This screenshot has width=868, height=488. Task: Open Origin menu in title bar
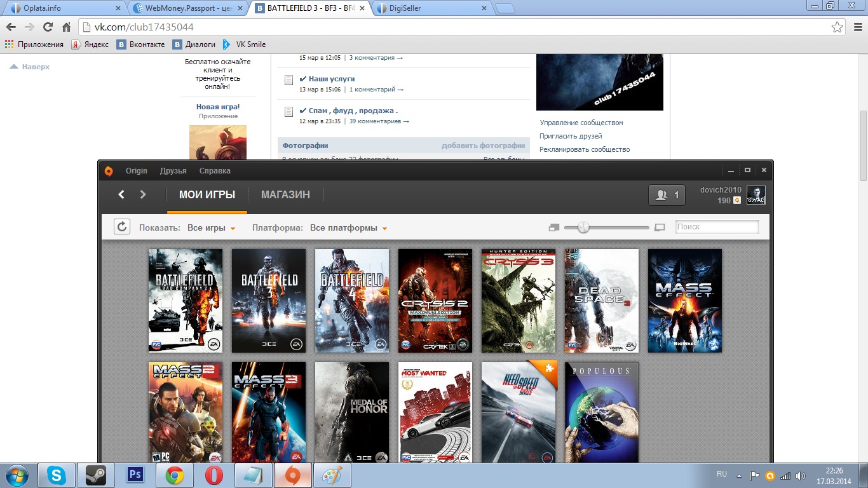137,171
